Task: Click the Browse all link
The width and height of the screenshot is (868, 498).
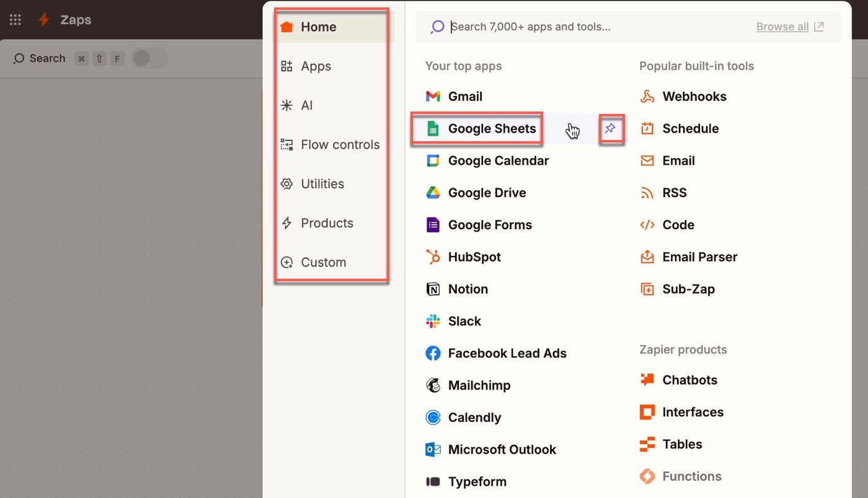Action: tap(782, 27)
